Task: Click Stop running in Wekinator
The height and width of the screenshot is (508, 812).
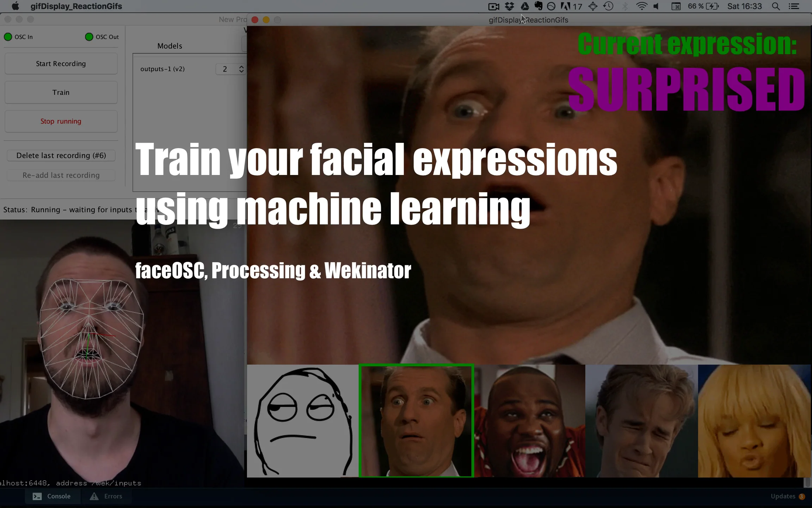Action: click(x=61, y=121)
